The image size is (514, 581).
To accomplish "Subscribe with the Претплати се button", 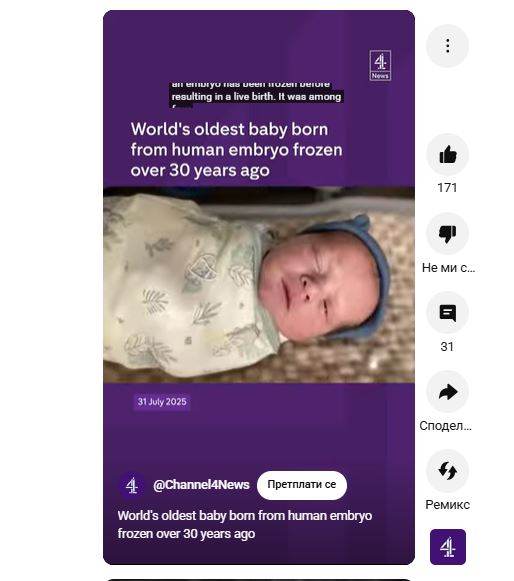I will (302, 485).
